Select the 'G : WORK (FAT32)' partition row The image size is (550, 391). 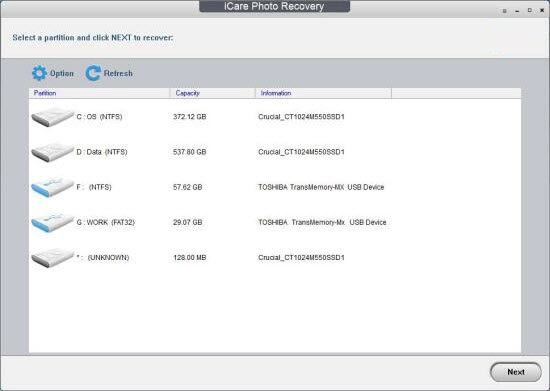pyautogui.click(x=275, y=222)
